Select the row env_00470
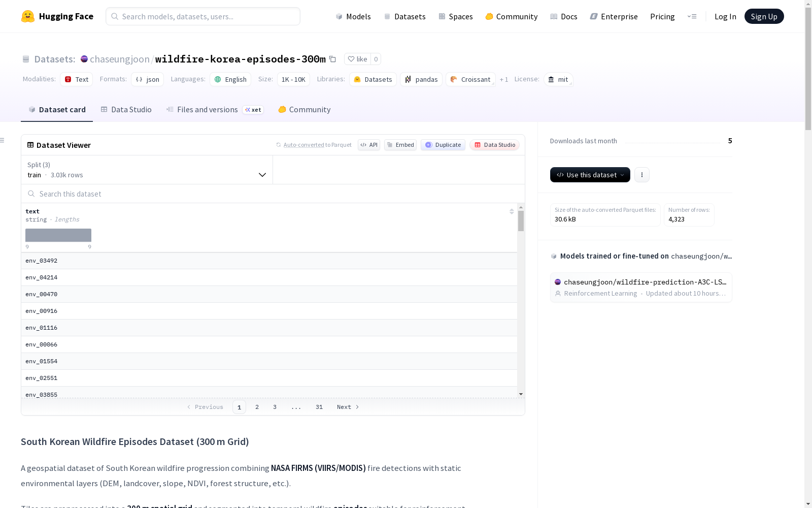This screenshot has height=508, width=812. 269,294
